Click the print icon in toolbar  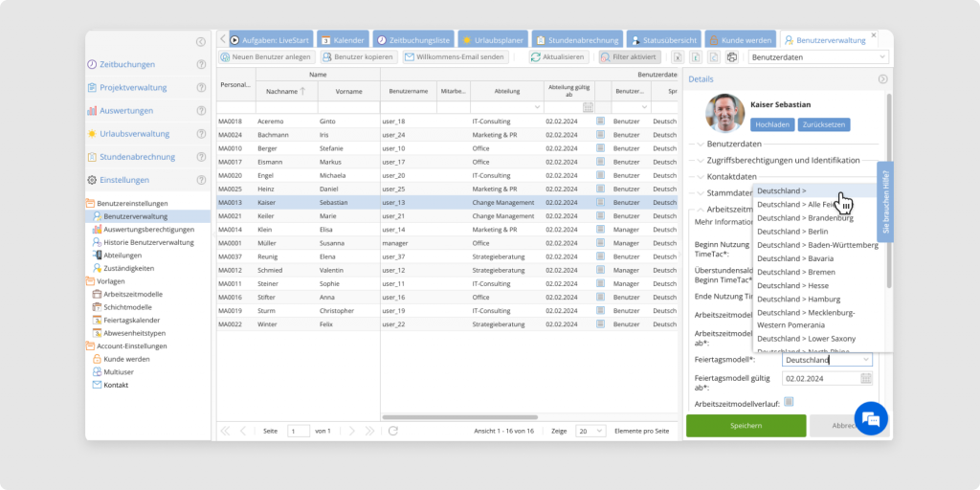(731, 57)
